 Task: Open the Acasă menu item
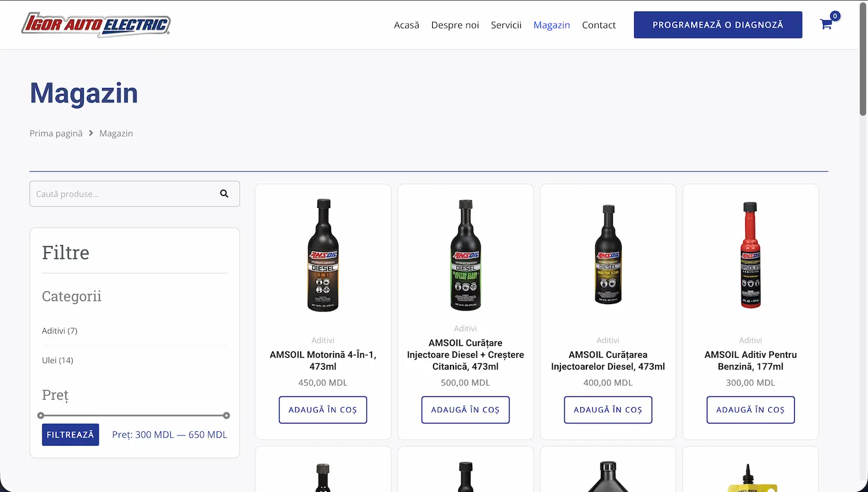point(406,25)
